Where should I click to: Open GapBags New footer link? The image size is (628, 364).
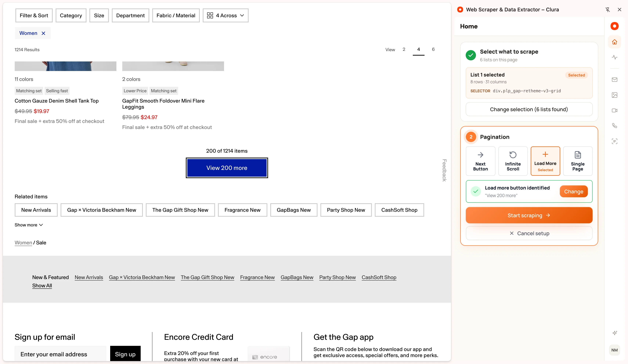(297, 277)
